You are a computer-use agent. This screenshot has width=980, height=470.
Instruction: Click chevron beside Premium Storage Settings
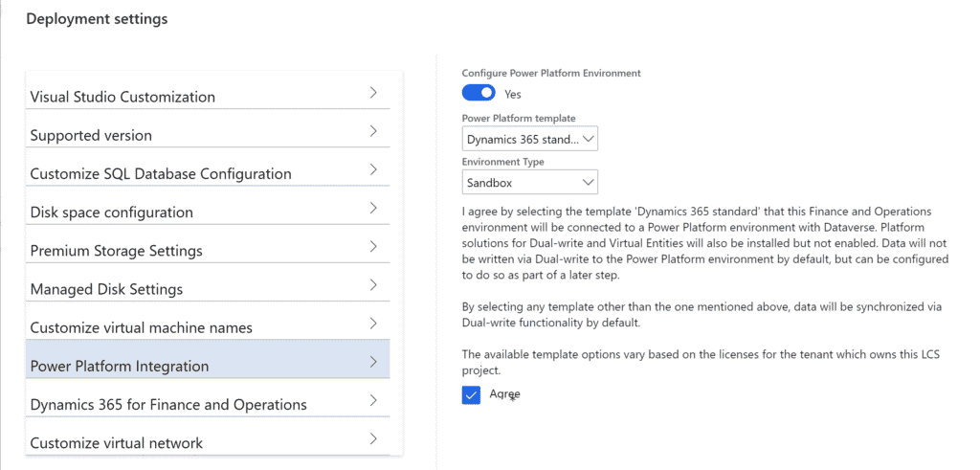click(373, 247)
